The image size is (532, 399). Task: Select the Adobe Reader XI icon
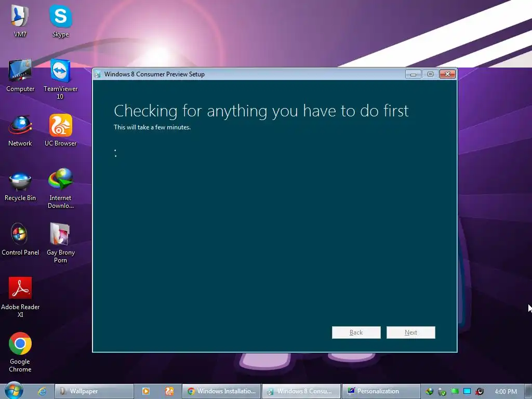point(20,297)
